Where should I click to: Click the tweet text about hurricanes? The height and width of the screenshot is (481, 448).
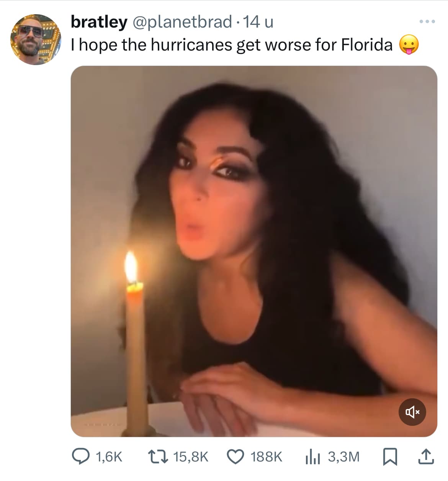[x=232, y=45]
